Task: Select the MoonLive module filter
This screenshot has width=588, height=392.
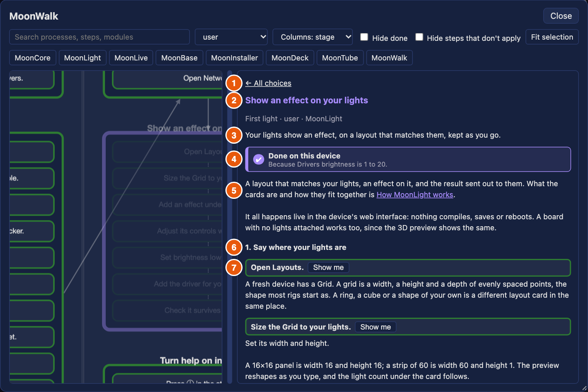Action: coord(131,58)
